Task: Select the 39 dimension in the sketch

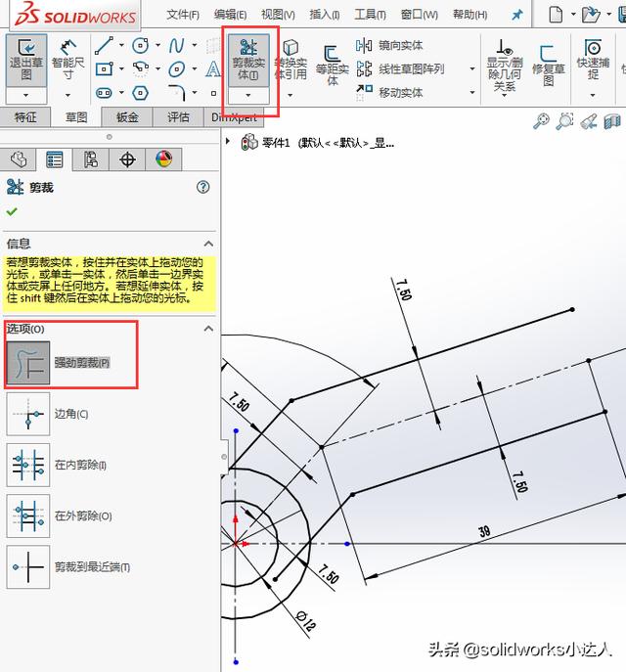Action: (484, 531)
